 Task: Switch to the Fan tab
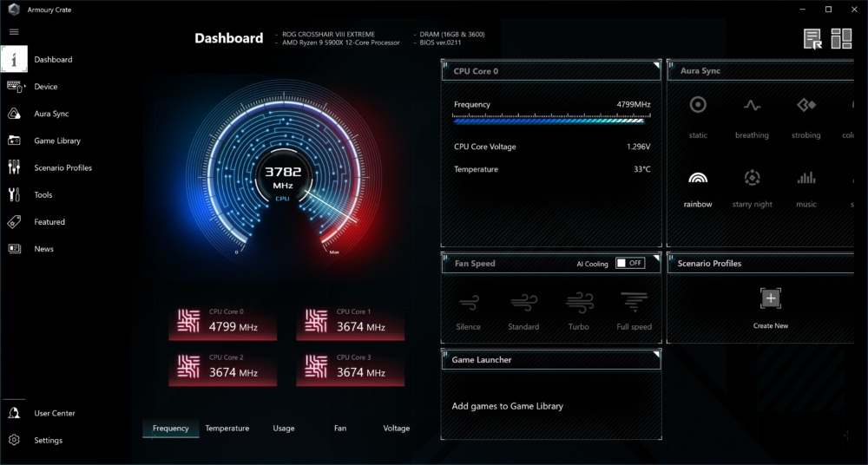[x=340, y=428]
